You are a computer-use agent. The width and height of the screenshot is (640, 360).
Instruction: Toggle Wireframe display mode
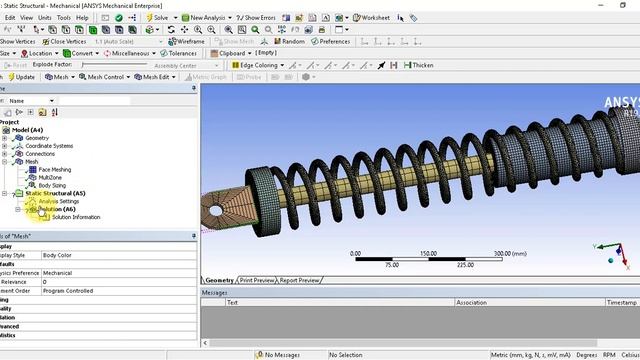click(x=187, y=41)
